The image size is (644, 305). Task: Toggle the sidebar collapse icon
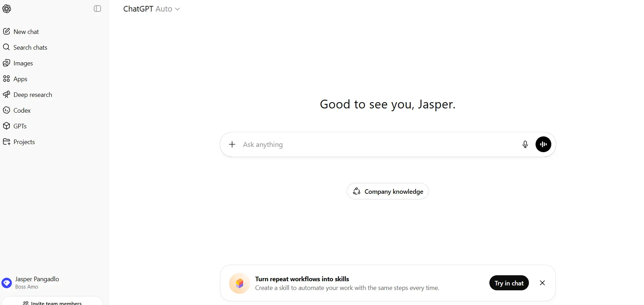(x=98, y=9)
